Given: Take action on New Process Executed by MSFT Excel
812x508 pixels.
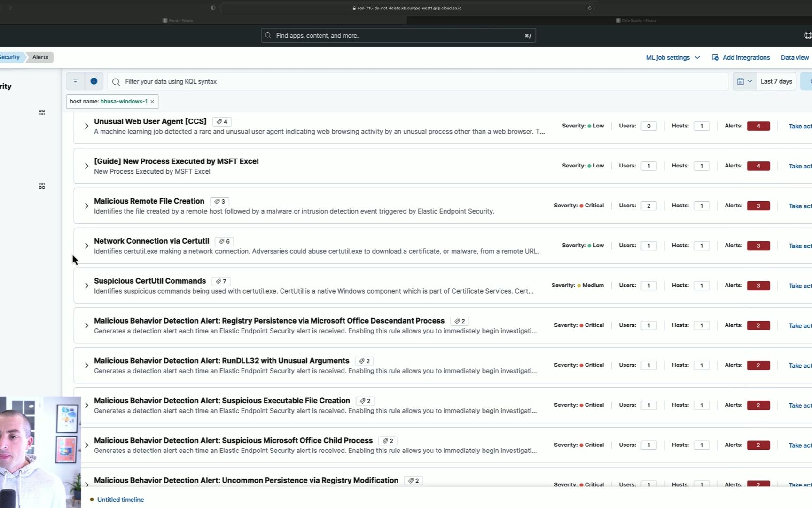Looking at the screenshot, I should point(800,166).
